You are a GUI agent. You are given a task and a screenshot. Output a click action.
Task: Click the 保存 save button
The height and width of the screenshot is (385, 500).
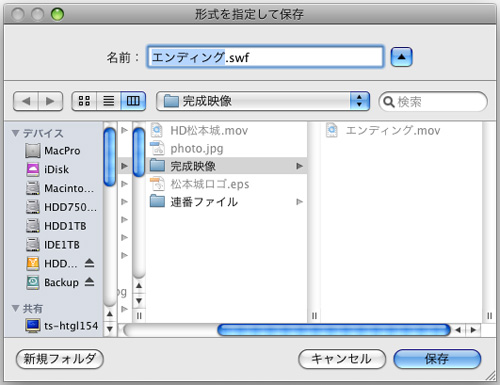point(437,359)
